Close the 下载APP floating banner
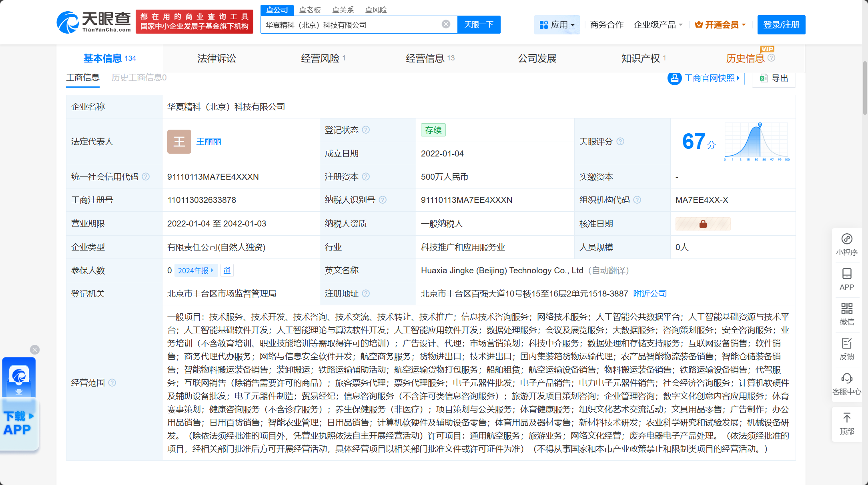This screenshot has width=868, height=485. click(x=35, y=350)
